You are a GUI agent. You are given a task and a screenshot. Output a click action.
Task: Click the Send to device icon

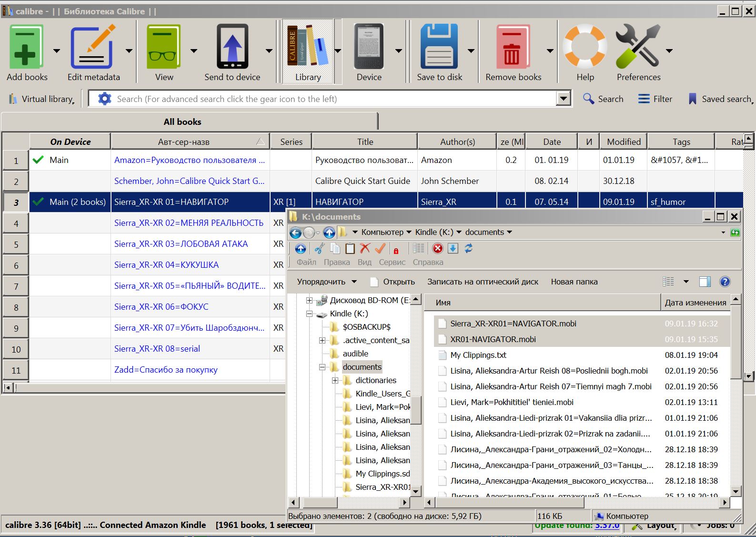point(232,47)
